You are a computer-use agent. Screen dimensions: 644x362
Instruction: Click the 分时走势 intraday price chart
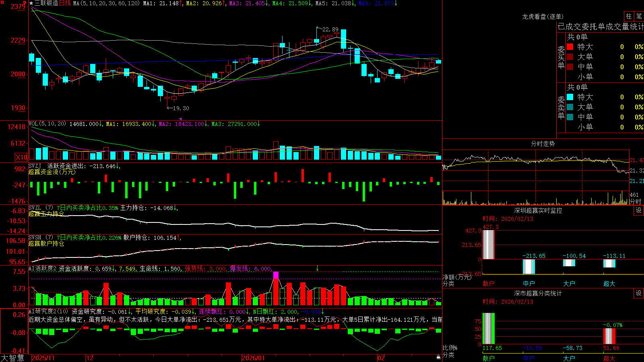click(536, 170)
